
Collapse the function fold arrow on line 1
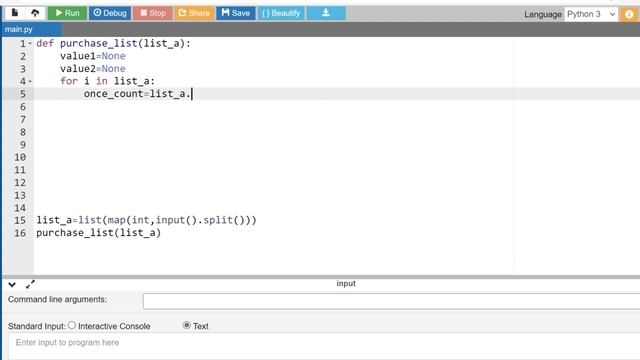click(x=30, y=44)
